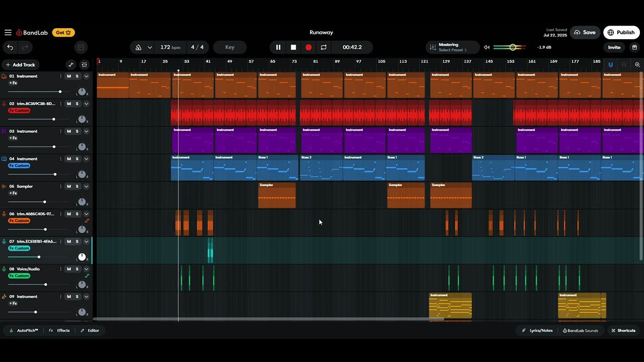The image size is (644, 362).
Task: Solo track 06 trim audio
Action: click(x=77, y=214)
